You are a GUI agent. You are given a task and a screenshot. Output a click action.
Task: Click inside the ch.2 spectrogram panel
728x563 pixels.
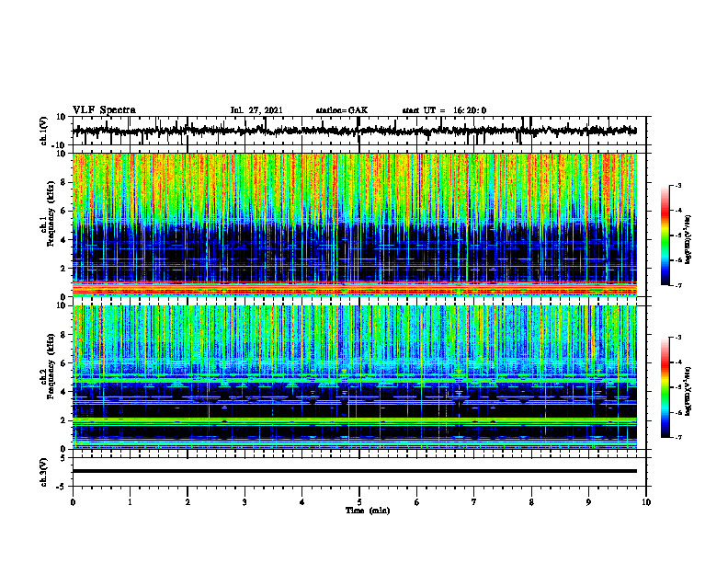[x=355, y=377]
